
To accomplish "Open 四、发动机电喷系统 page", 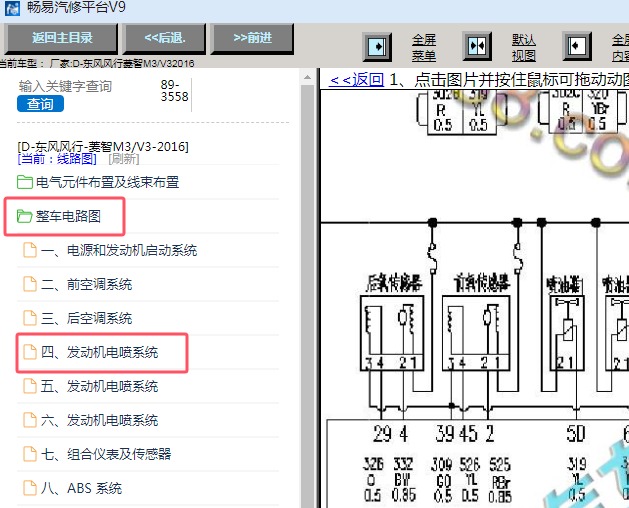I will click(99, 352).
